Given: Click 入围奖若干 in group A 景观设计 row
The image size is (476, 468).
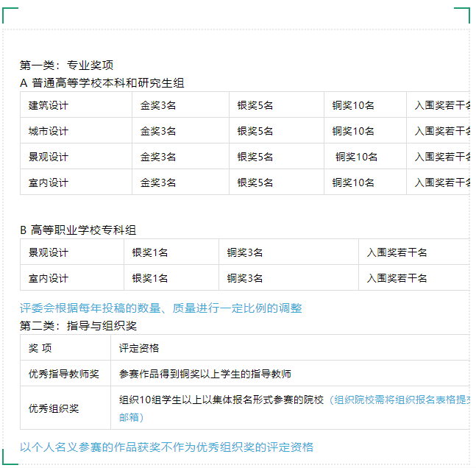Looking at the screenshot, I should [x=442, y=157].
